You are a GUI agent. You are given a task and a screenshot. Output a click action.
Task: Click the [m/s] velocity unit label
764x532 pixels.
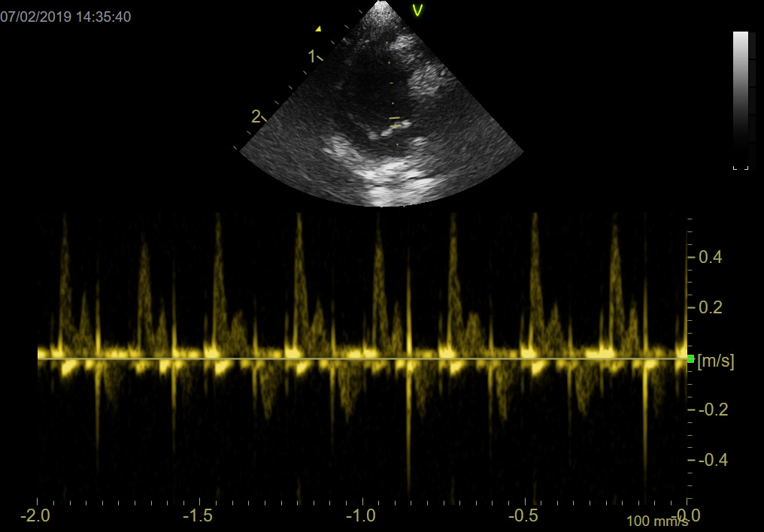[716, 361]
